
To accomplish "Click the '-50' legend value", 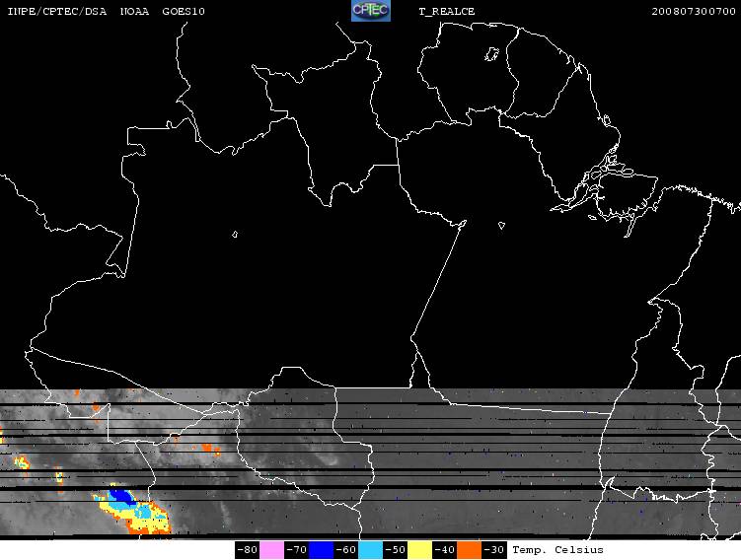I will [395, 550].
